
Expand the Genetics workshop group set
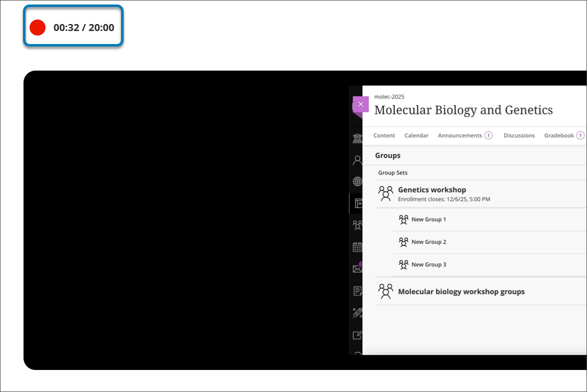pyautogui.click(x=432, y=190)
